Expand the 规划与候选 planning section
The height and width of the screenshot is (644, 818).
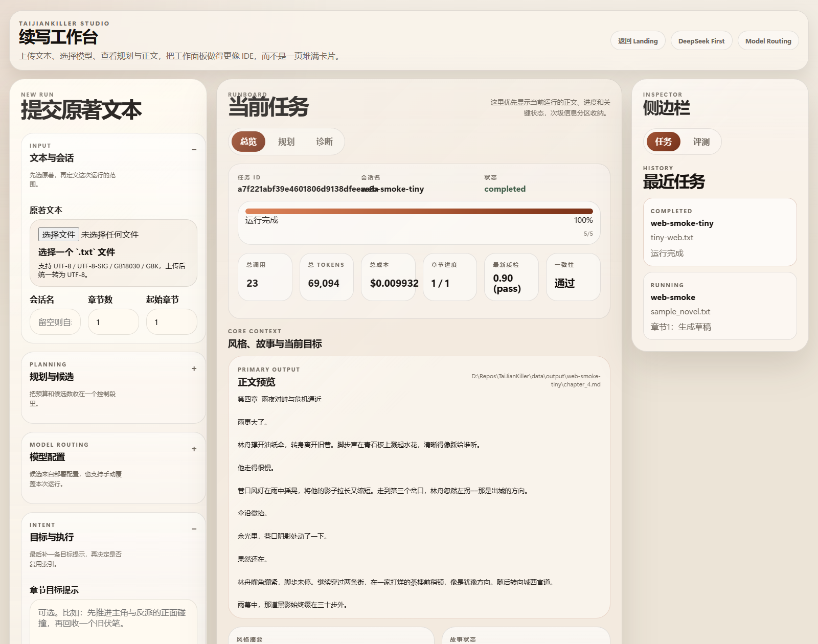coord(194,368)
